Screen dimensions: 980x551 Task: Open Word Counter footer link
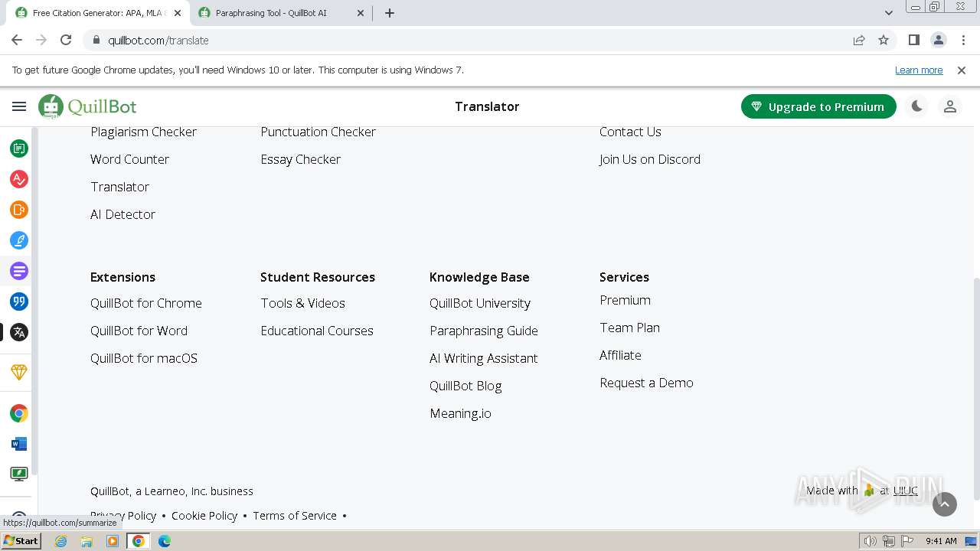click(x=129, y=159)
